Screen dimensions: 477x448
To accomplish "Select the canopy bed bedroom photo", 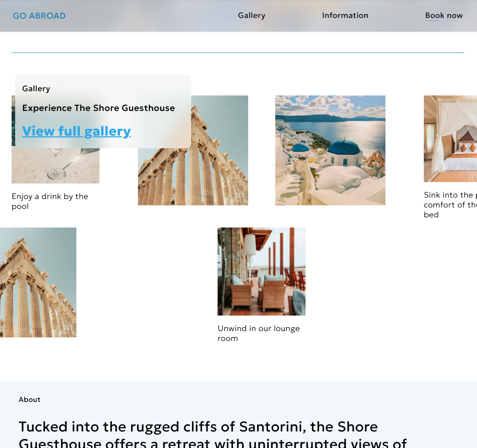I will [450, 139].
